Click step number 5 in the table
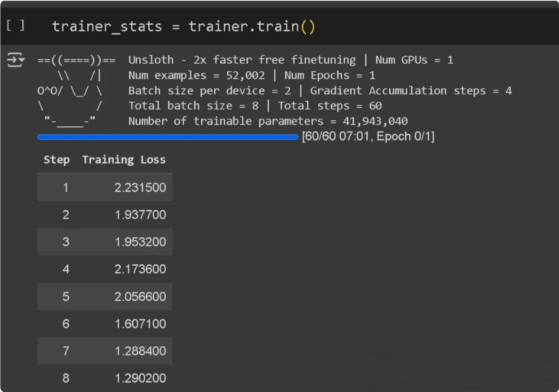Screen dimensions: 559x392 point(66,296)
